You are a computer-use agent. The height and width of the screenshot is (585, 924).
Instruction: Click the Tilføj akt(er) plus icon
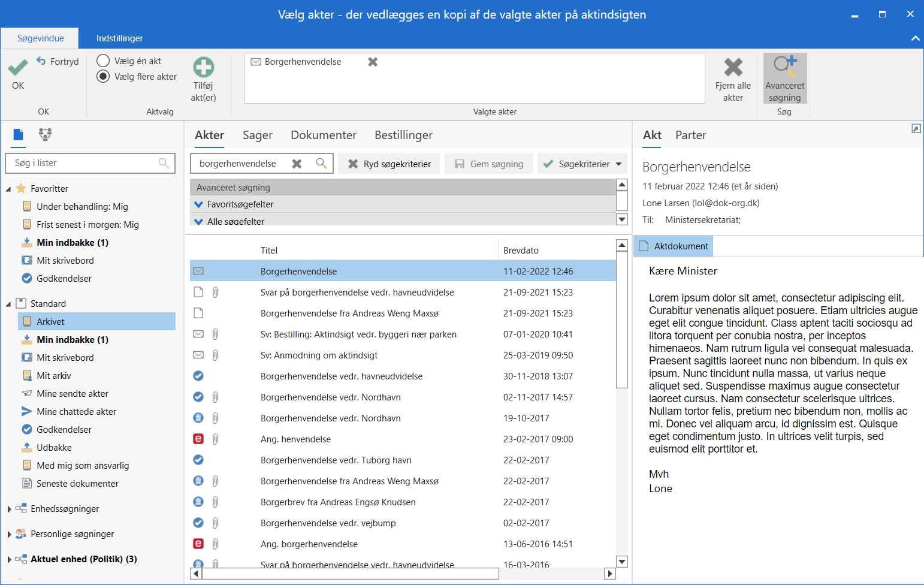tap(204, 67)
